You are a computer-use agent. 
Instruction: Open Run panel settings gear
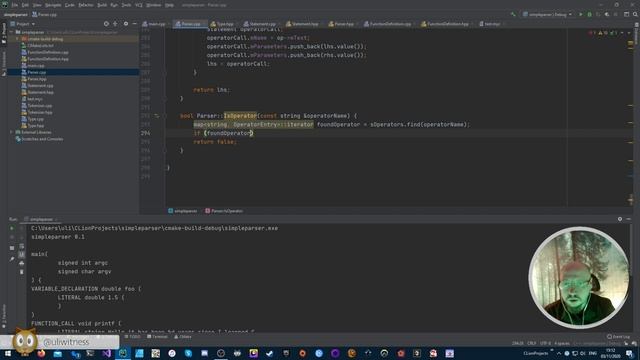tap(620, 219)
